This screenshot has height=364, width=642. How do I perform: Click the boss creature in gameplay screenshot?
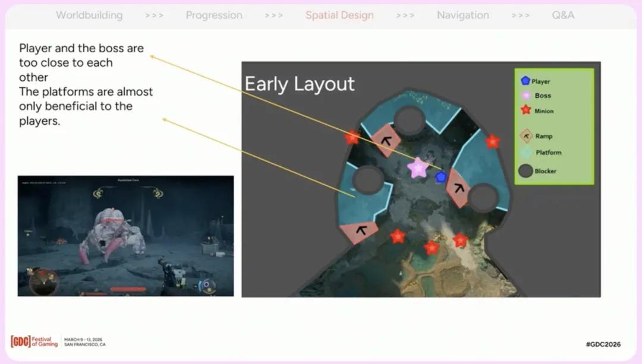112,235
